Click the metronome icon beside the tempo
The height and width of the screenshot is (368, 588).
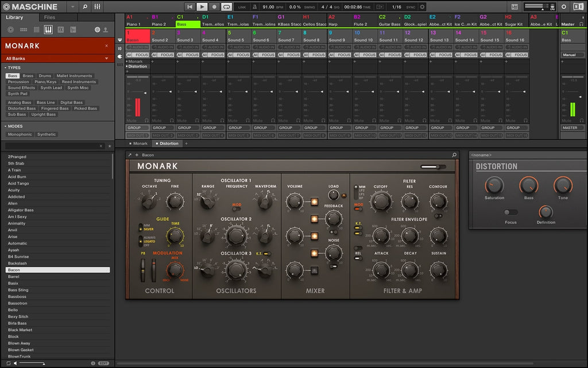pyautogui.click(x=254, y=7)
